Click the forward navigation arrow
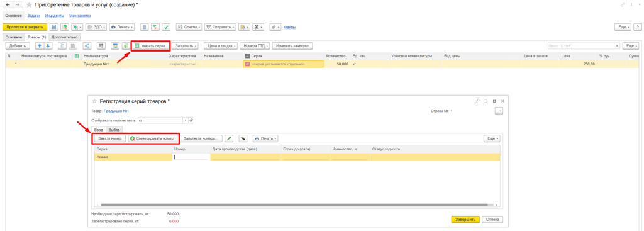 coord(17,4)
